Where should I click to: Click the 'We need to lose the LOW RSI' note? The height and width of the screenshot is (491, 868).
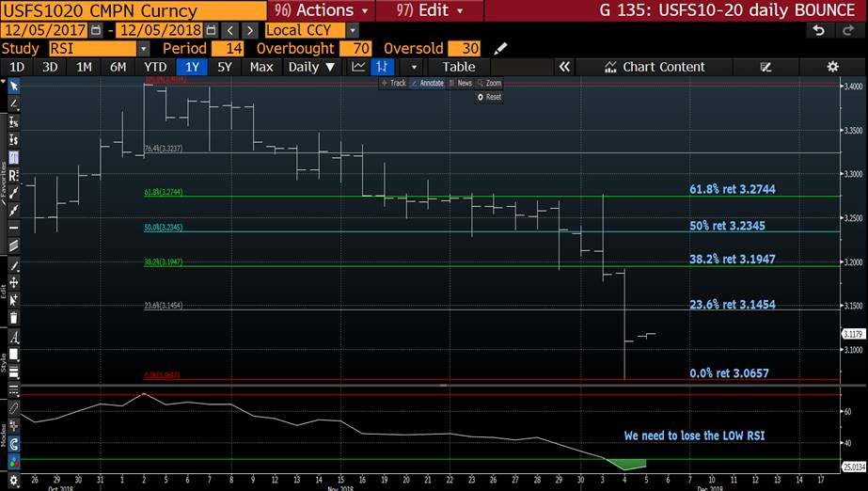click(x=694, y=436)
